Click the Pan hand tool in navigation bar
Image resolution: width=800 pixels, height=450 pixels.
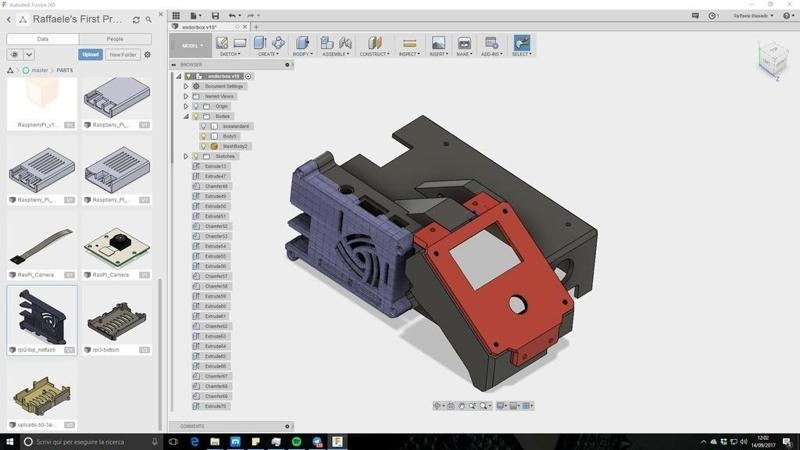coord(461,406)
